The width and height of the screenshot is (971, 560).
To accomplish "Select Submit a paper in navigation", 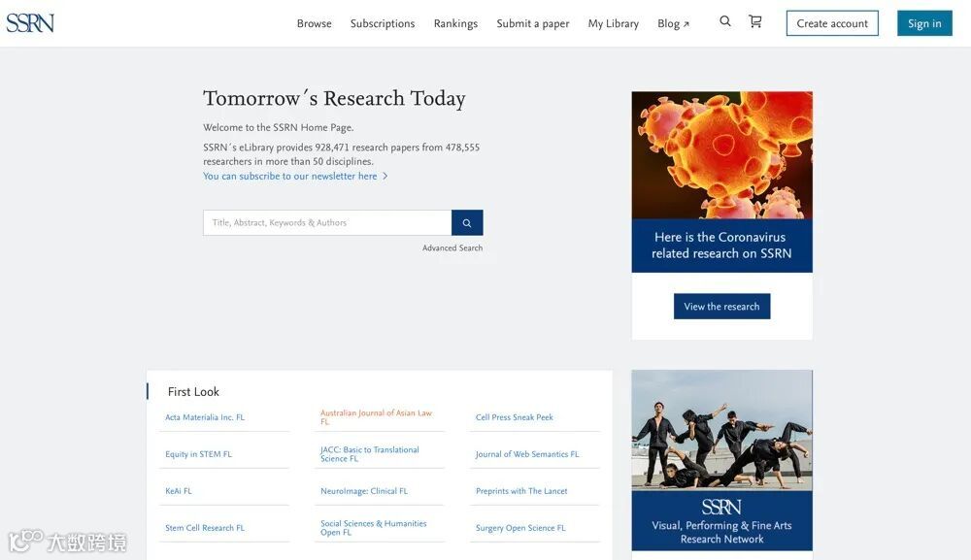I will pyautogui.click(x=532, y=23).
